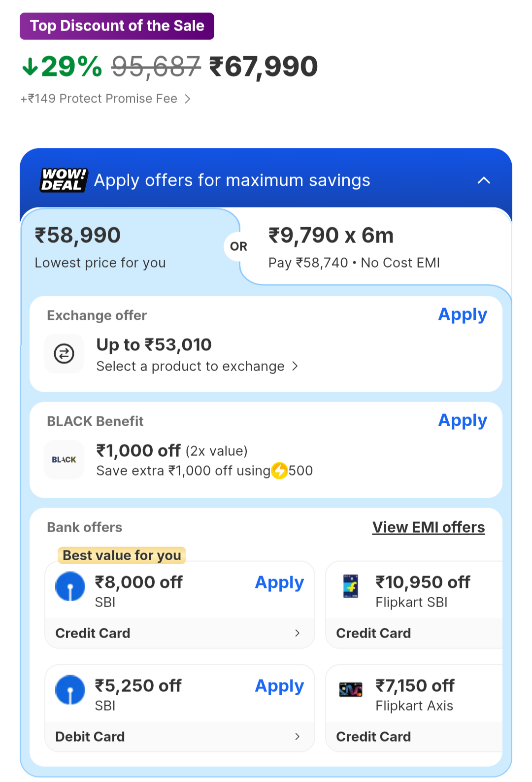The image size is (532, 782).
Task: Switch to the No Cost EMI tab
Action: pos(374,247)
